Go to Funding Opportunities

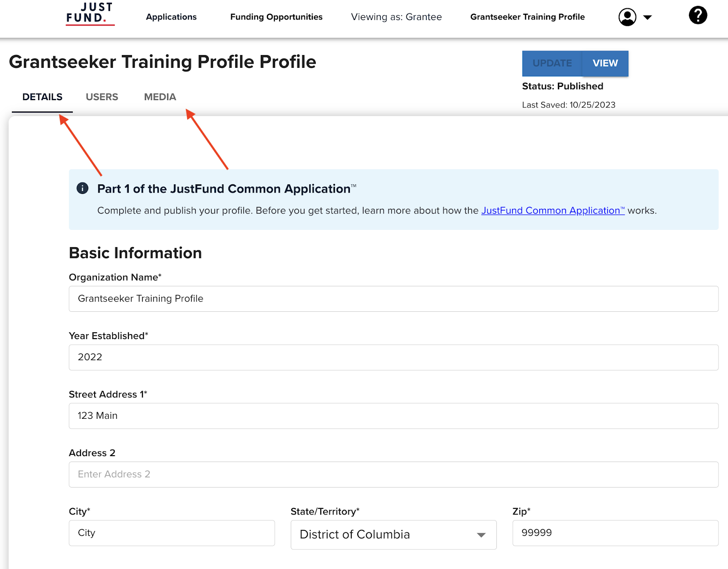point(276,17)
